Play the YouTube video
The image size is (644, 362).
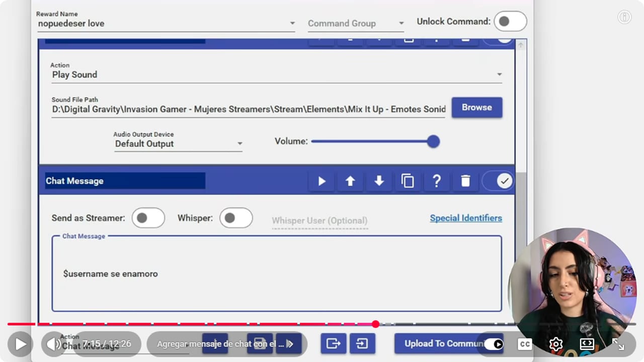pos(21,344)
